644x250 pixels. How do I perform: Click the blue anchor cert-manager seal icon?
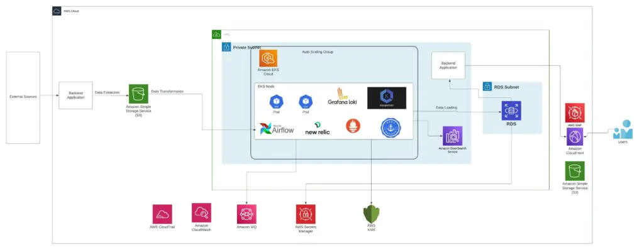(x=391, y=128)
